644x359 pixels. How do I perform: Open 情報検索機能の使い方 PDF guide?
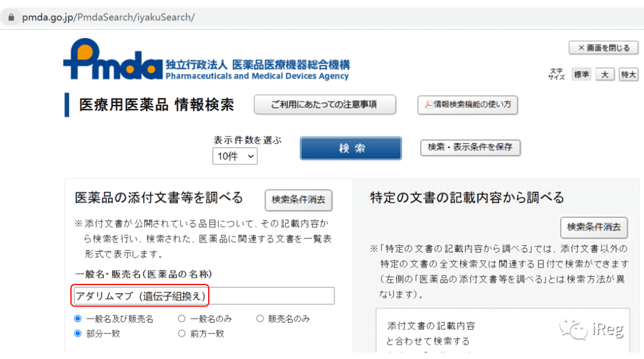(467, 105)
